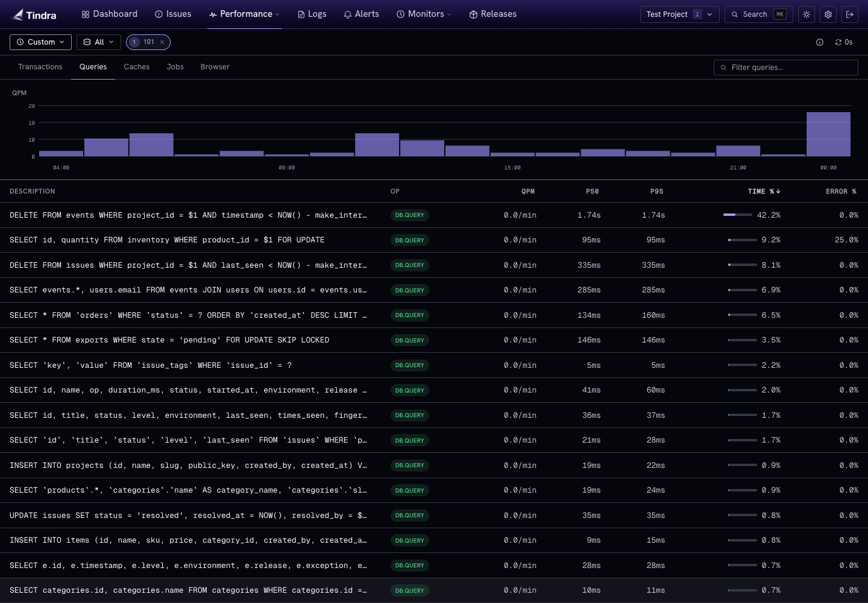868x603 pixels.
Task: Click the 8.1% time bar
Action: pos(743,265)
